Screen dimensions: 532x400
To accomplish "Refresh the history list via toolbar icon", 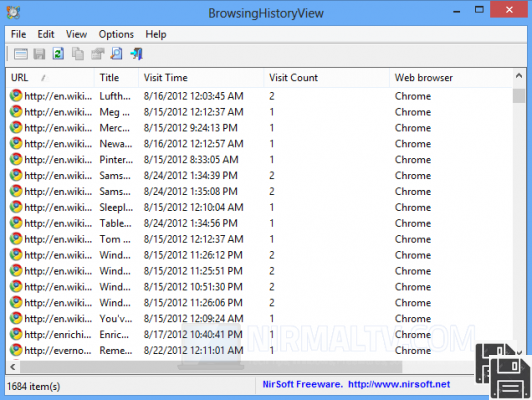I will [x=58, y=54].
